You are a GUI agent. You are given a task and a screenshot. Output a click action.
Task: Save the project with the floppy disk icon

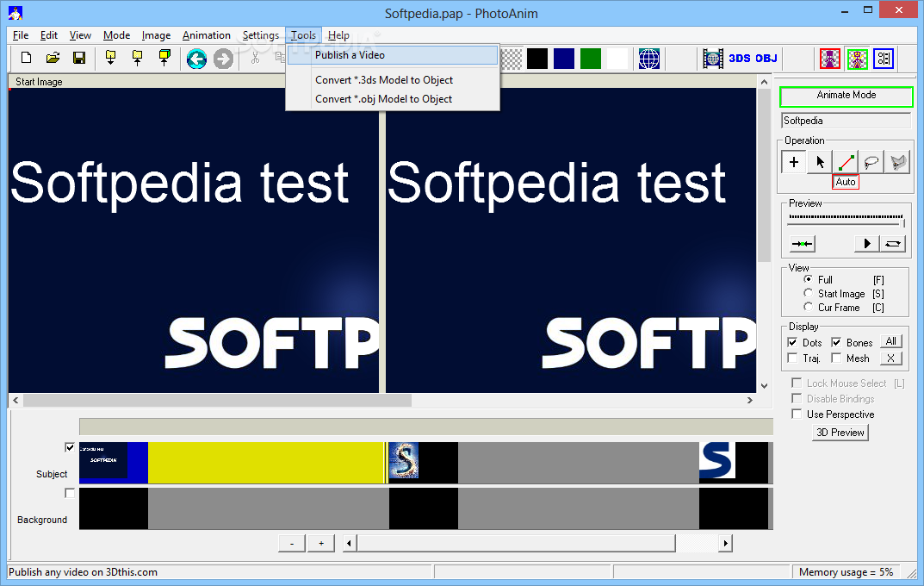click(x=79, y=58)
